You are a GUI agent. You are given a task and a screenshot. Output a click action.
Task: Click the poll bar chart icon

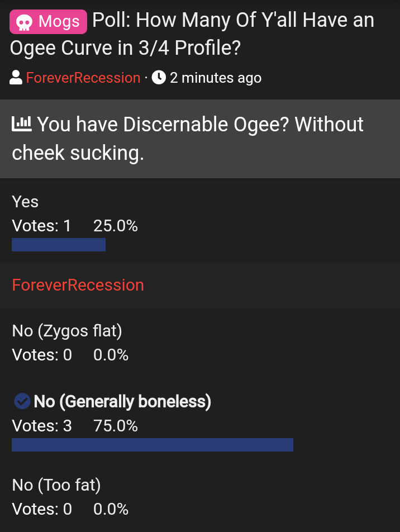tap(22, 124)
